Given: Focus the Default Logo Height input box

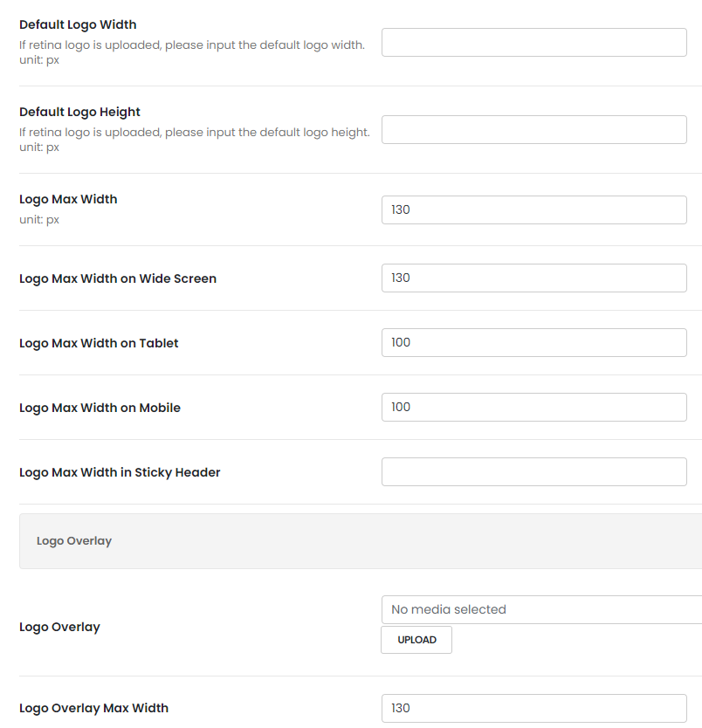Looking at the screenshot, I should pos(533,129).
